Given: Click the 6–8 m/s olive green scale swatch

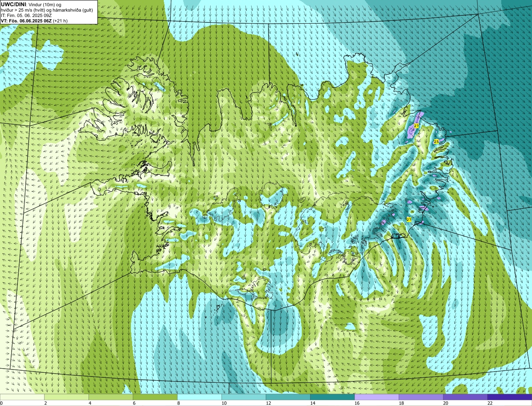Looking at the screenshot, I should [155, 397].
